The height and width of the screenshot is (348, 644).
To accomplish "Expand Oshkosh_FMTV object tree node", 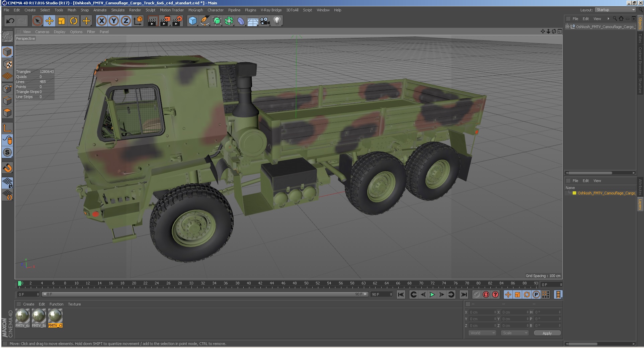I will (567, 26).
